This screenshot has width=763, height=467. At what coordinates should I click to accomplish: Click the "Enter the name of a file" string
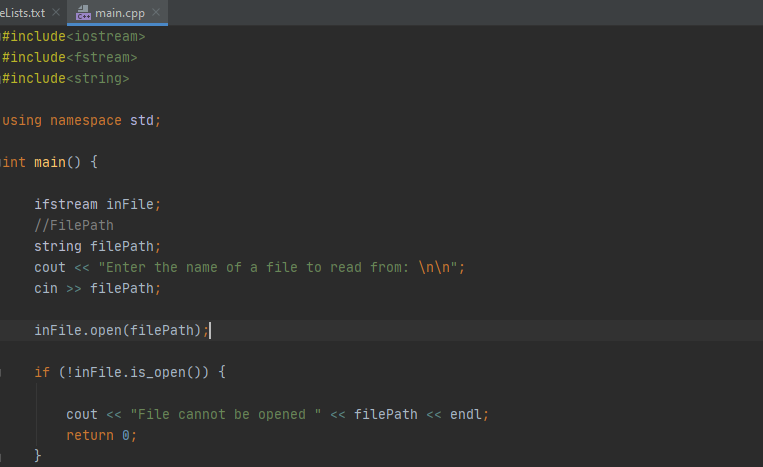click(278, 267)
